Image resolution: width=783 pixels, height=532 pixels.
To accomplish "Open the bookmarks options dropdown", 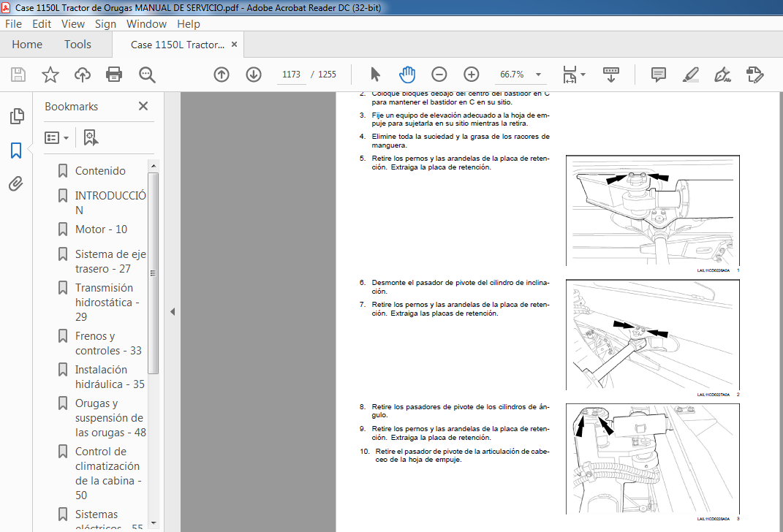I will (56, 137).
